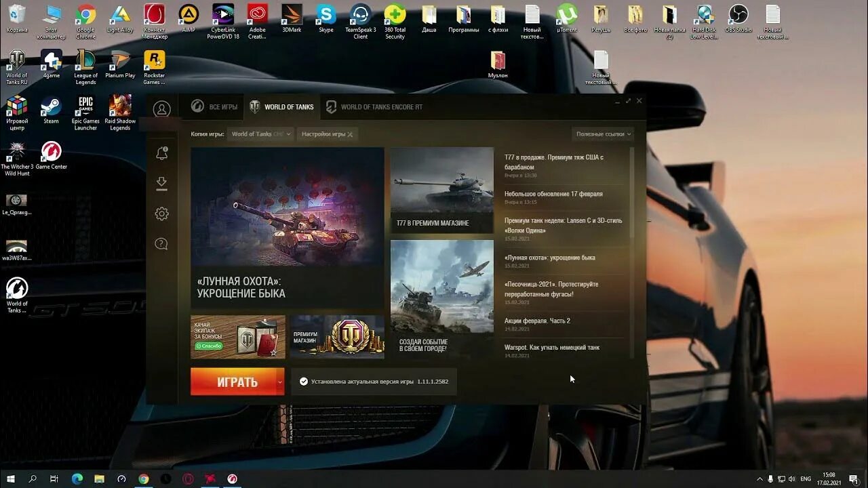Image resolution: width=868 pixels, height=488 pixels.
Task: Open Epic Games Launcher desktop icon
Action: (x=85, y=113)
